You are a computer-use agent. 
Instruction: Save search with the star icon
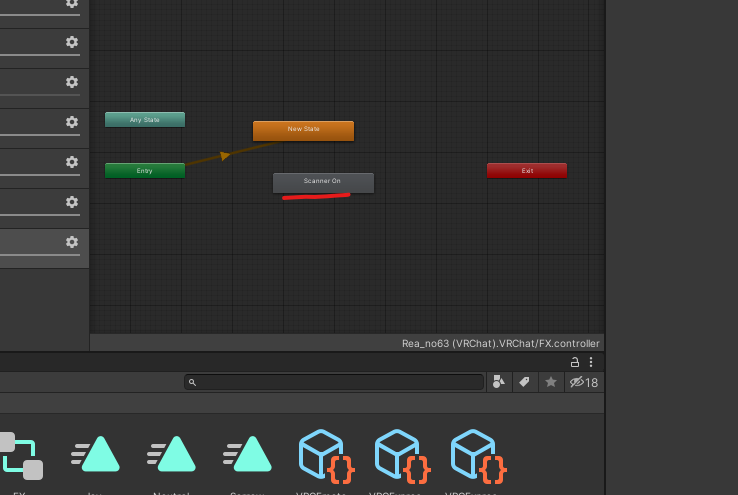point(551,382)
